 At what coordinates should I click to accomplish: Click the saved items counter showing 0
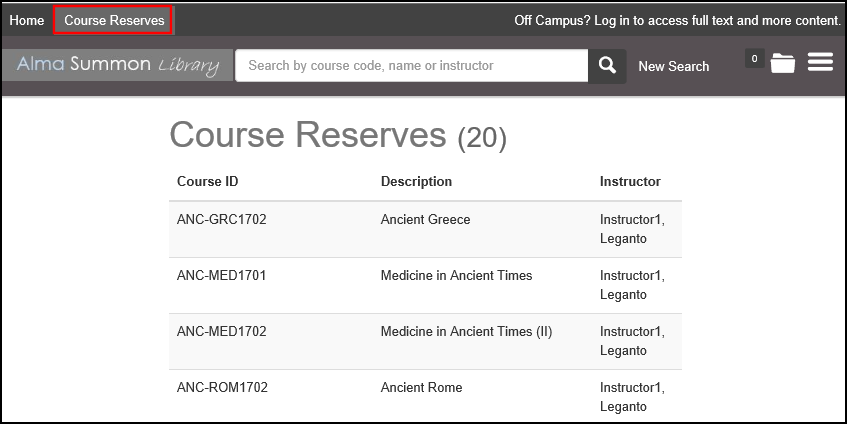754,58
